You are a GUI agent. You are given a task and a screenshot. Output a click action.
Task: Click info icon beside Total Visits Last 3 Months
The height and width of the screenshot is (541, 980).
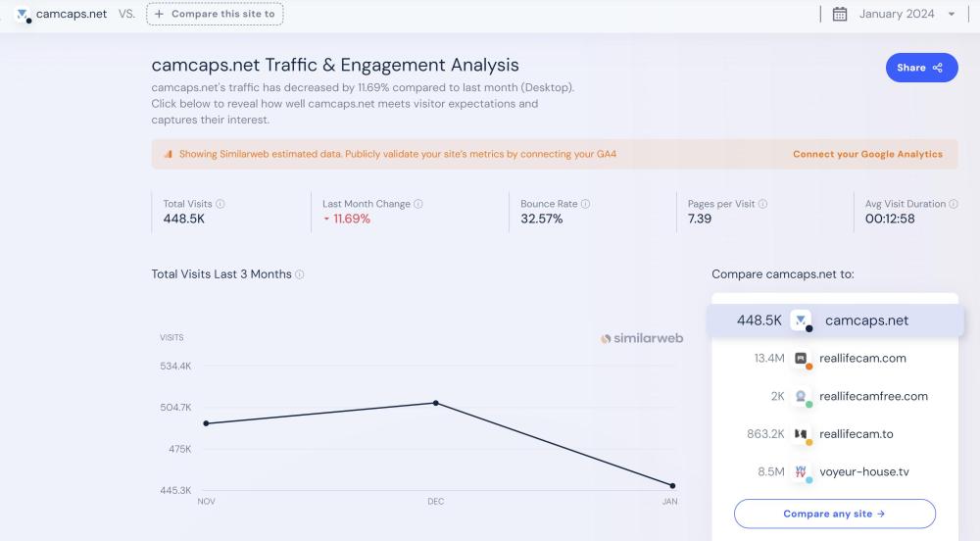point(300,274)
